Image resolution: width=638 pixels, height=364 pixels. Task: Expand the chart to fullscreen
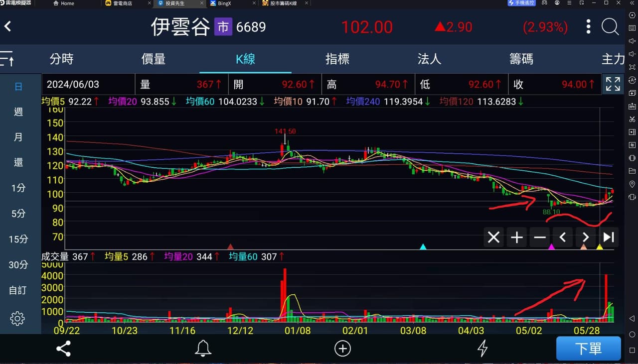pos(613,84)
